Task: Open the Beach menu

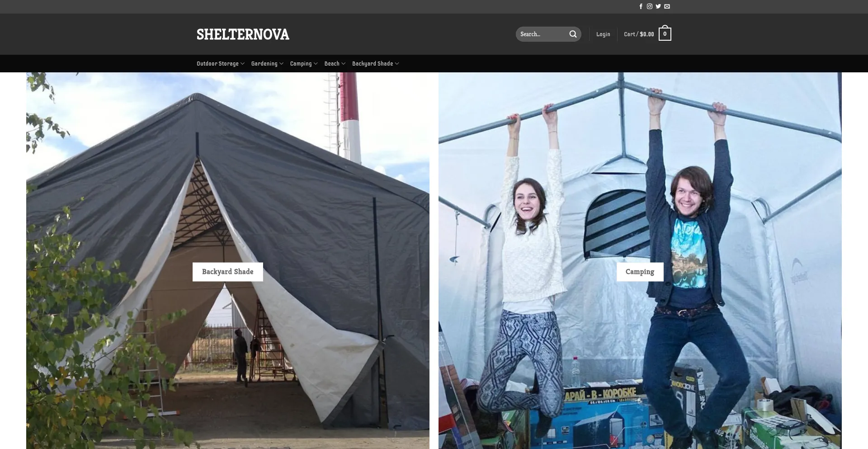Action: point(332,64)
